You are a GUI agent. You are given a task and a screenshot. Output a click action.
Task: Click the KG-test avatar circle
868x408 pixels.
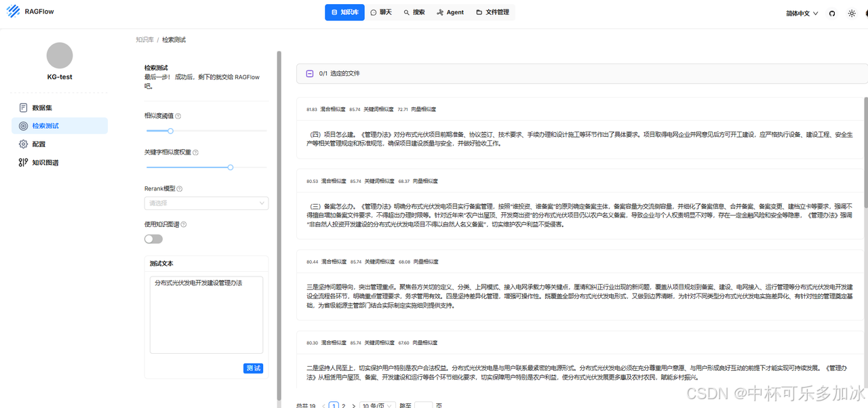pyautogui.click(x=60, y=56)
